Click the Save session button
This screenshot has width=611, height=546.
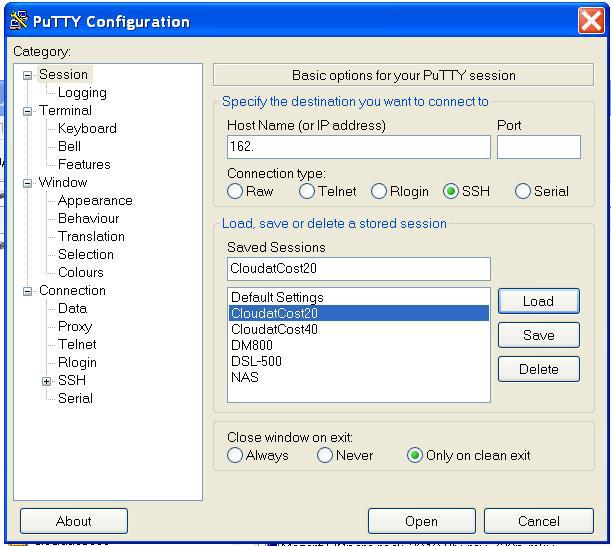click(x=539, y=335)
